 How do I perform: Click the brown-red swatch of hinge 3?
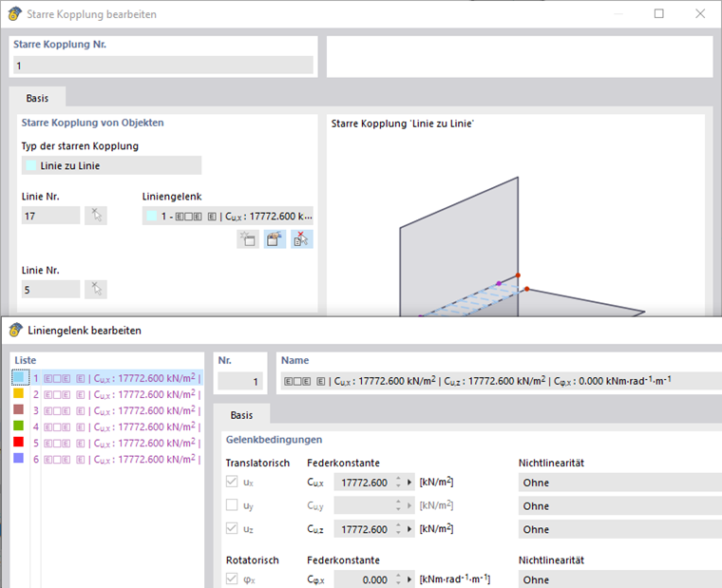pyautogui.click(x=19, y=409)
